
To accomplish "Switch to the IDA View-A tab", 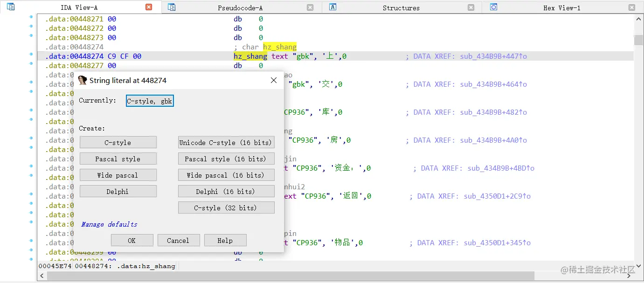I will click(x=79, y=7).
